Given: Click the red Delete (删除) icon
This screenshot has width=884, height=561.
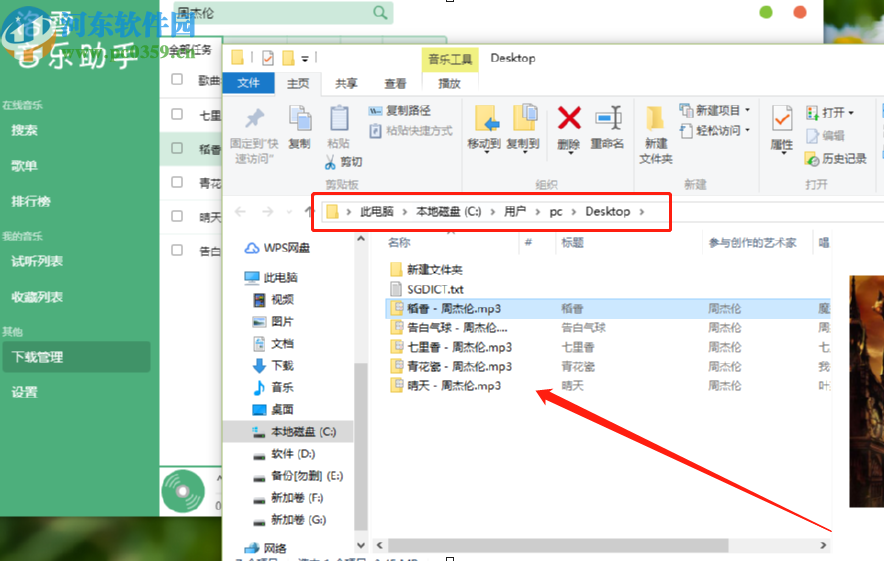Looking at the screenshot, I should (x=569, y=118).
